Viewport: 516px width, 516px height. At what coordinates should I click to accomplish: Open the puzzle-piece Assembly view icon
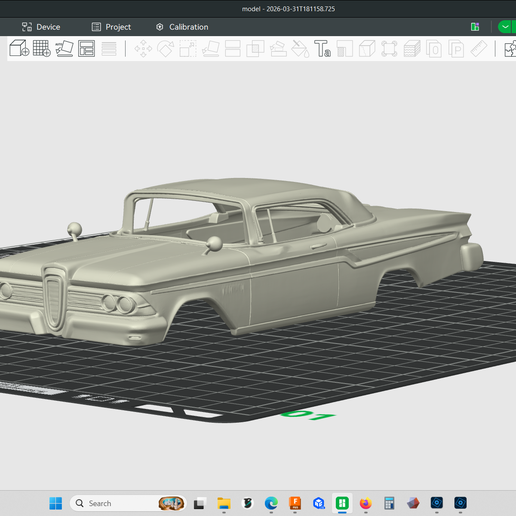tap(510, 49)
